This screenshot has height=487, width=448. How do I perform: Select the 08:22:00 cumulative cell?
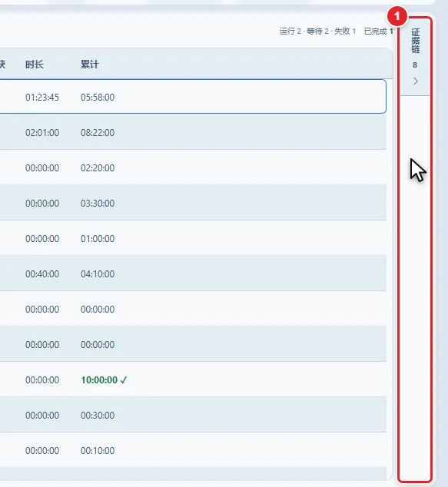click(x=98, y=133)
